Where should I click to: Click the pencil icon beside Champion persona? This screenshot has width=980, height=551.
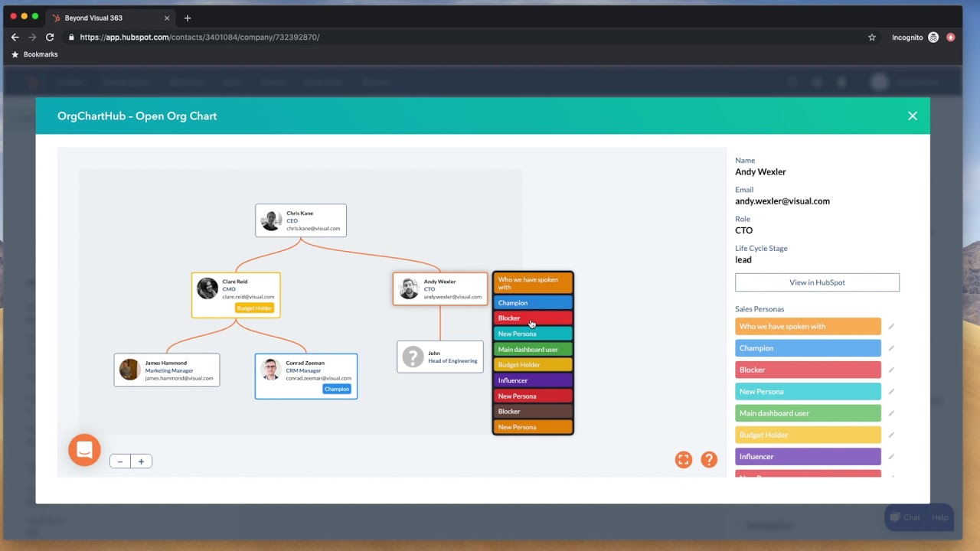(891, 348)
